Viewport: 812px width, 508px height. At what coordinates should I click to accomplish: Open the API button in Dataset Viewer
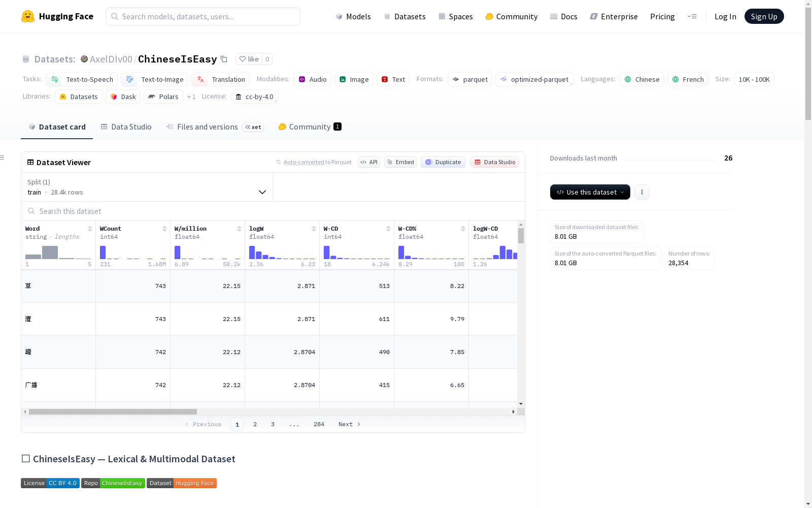369,162
